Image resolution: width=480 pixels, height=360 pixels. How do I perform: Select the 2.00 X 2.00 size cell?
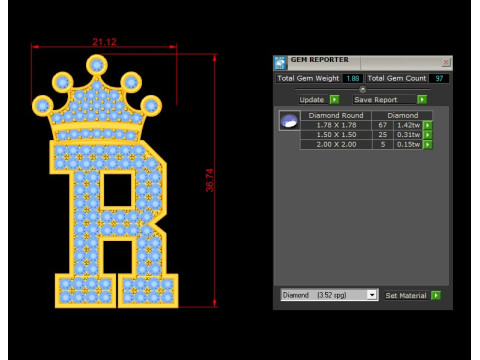(x=336, y=144)
